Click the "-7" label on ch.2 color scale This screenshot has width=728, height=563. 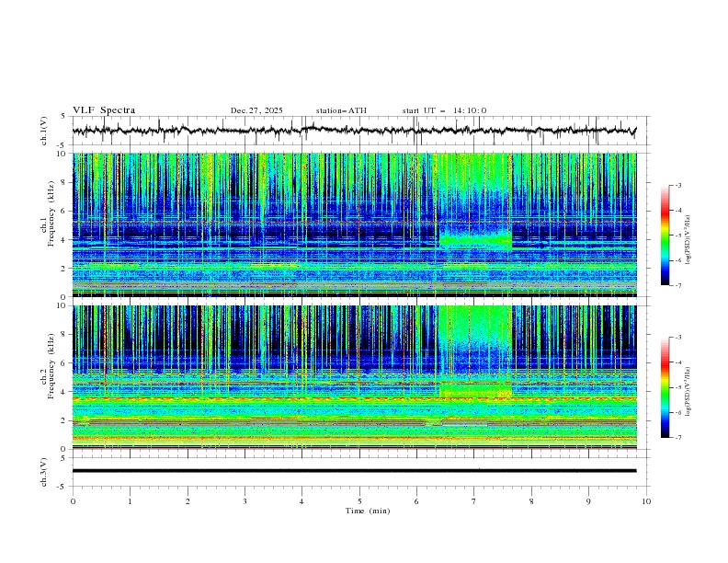pos(677,438)
